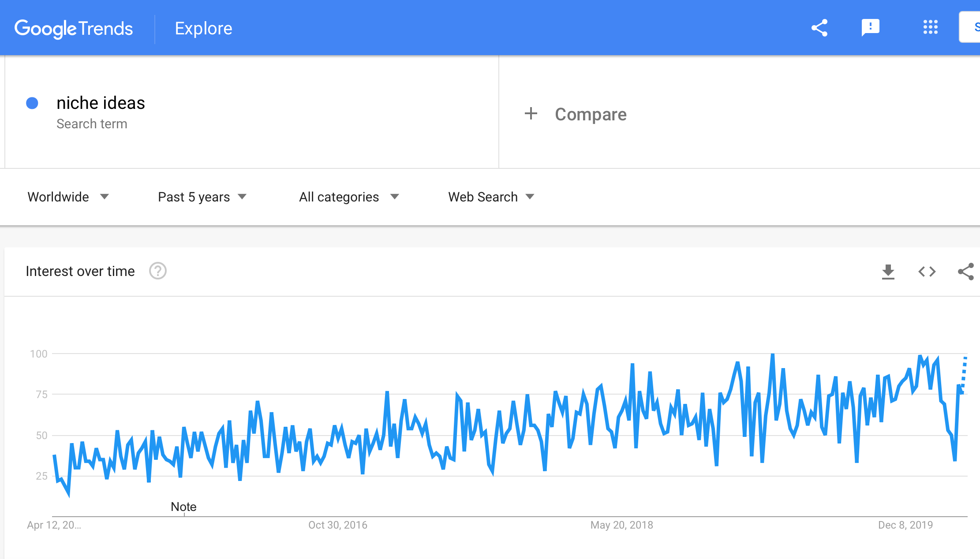Share the Interest over time chart
This screenshot has width=980, height=559.
click(965, 272)
